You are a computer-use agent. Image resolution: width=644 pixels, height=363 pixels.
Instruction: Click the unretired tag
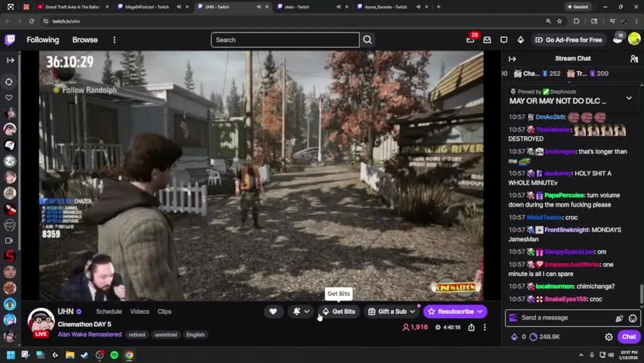166,334
